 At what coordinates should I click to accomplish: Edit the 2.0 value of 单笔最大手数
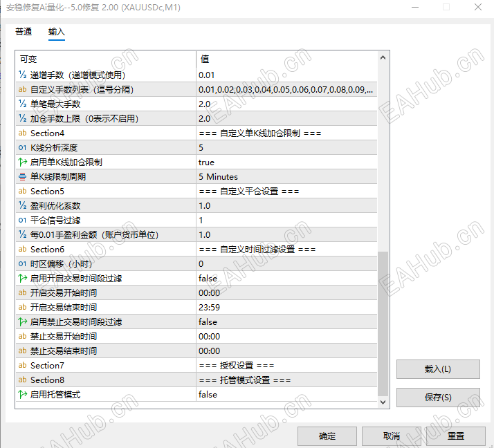coord(286,104)
